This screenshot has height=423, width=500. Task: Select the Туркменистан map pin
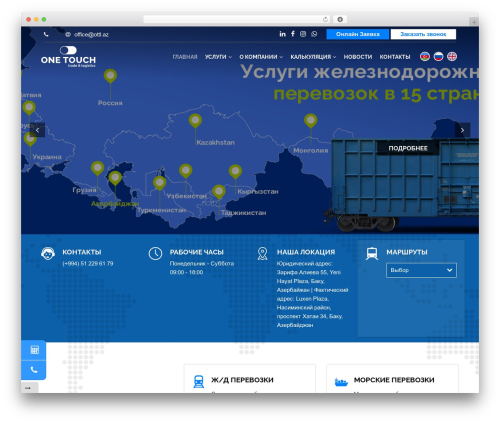[160, 183]
